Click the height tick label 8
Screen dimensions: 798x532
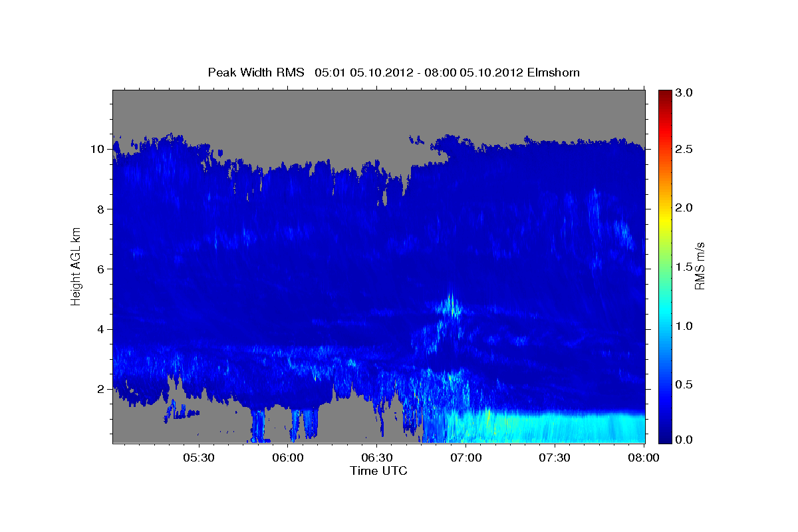tap(101, 209)
